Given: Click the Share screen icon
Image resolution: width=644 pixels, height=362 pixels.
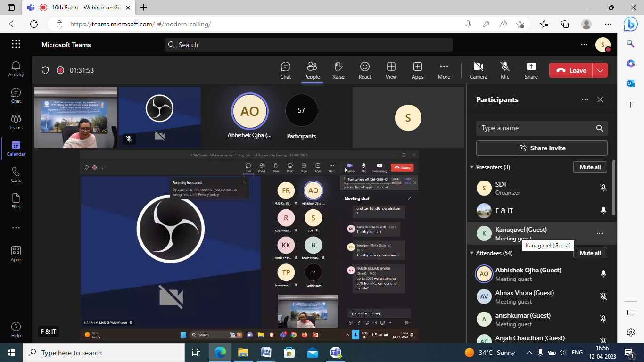Looking at the screenshot, I should 531,70.
